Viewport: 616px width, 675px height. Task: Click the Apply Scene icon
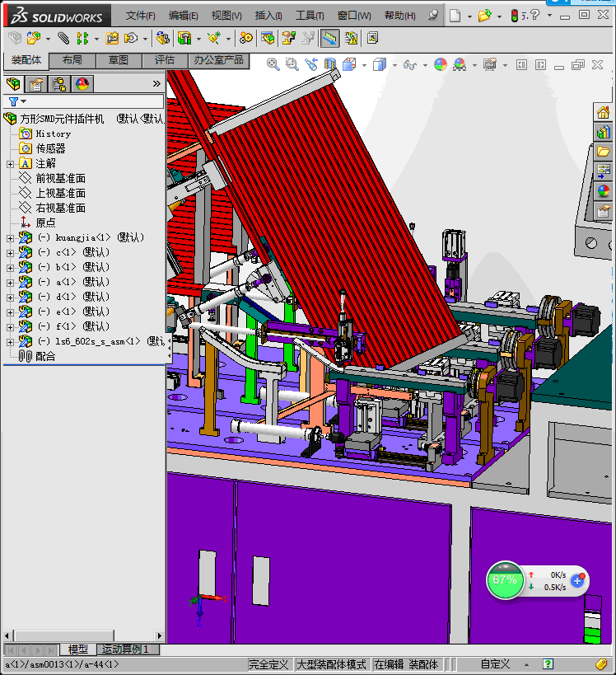point(460,64)
